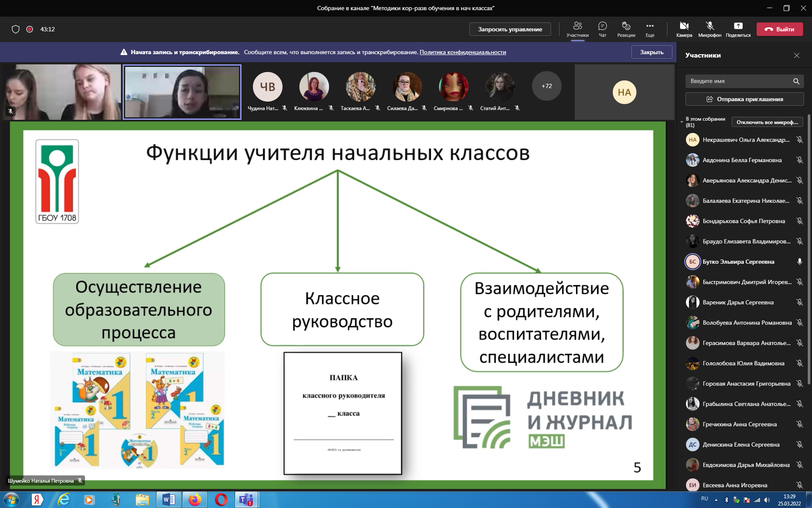Open the Политика конфиденциальности link
The image size is (812, 508).
click(463, 52)
